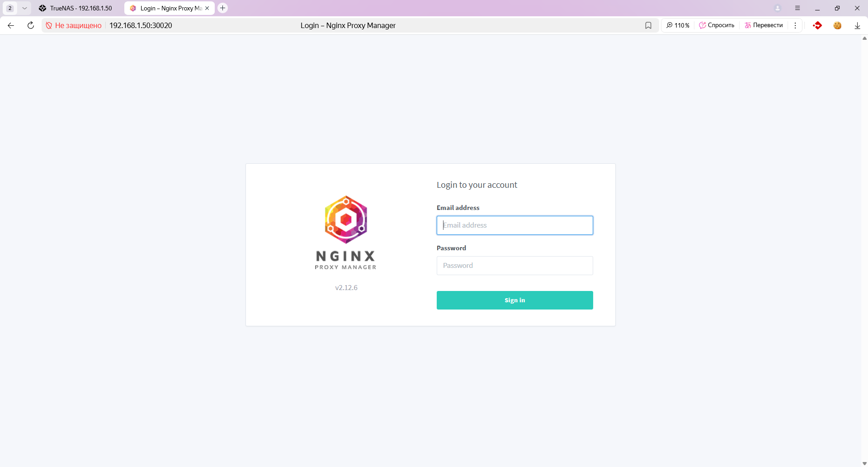Click into the Password field
Screen dimensions: 868x467
coord(514,266)
